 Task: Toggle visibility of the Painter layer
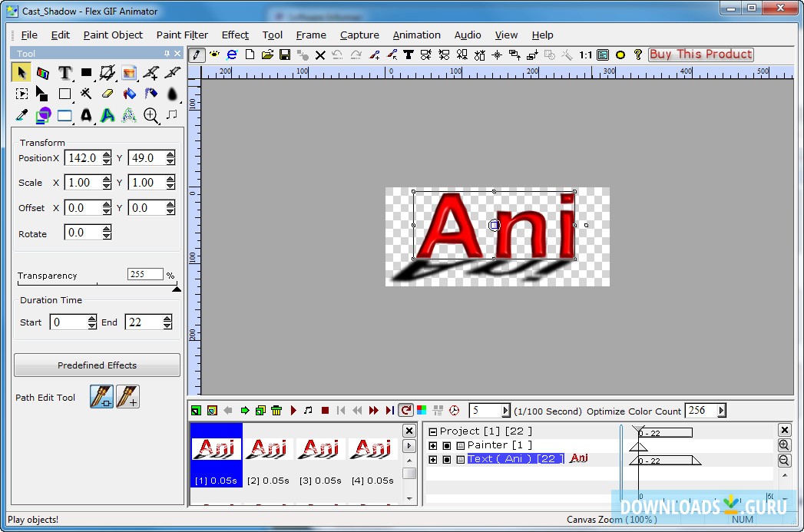click(x=446, y=444)
